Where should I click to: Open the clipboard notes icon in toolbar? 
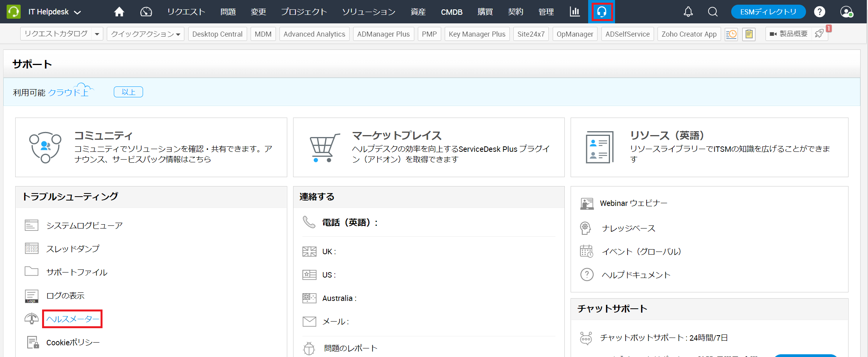(x=749, y=34)
